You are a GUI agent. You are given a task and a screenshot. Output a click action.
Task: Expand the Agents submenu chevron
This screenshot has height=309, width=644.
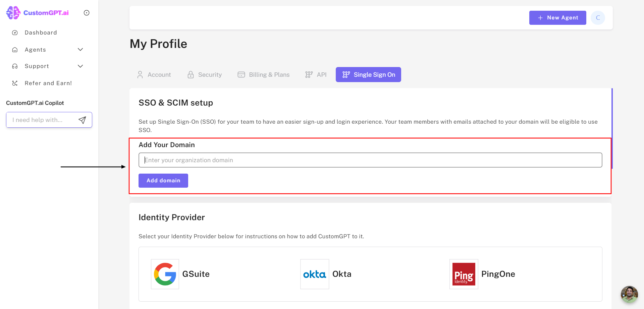[x=80, y=50]
